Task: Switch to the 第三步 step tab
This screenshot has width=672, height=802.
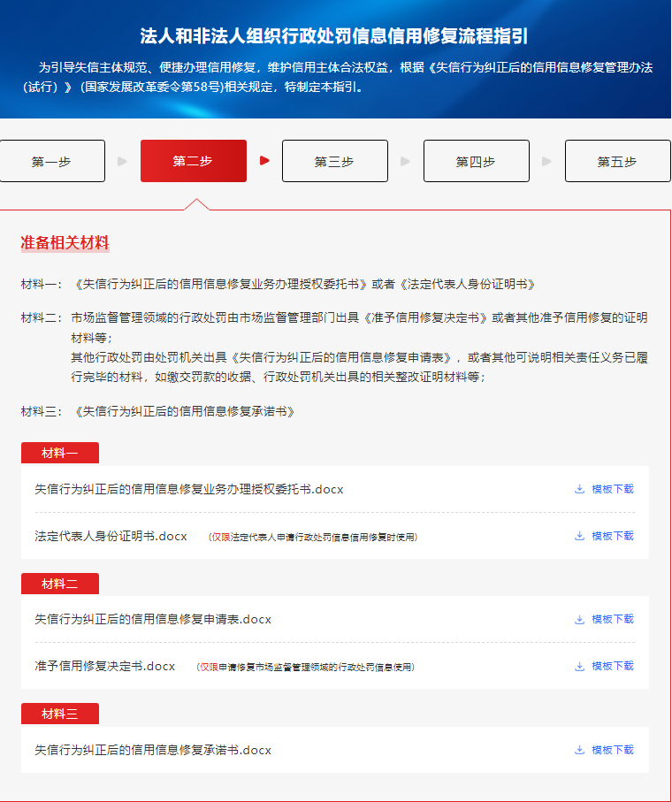Action: (x=335, y=161)
